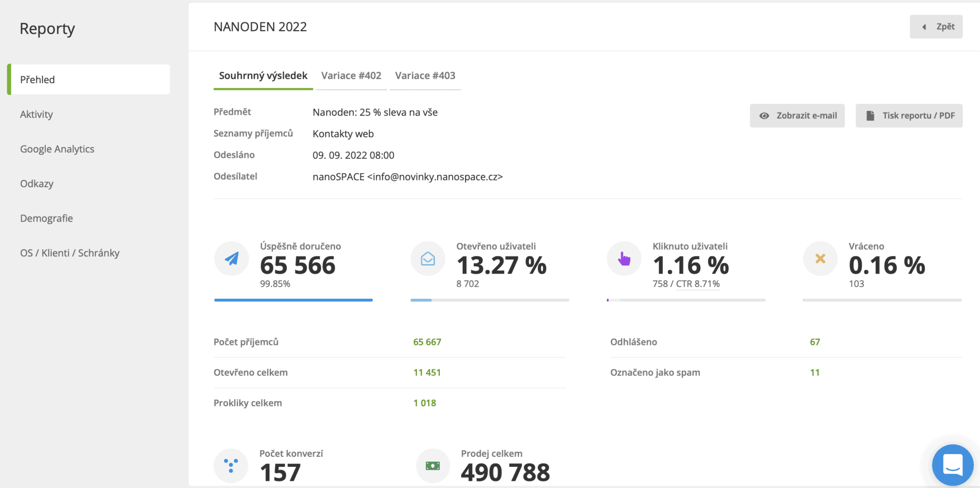
Task: Go back with the Zpět button
Action: [936, 27]
